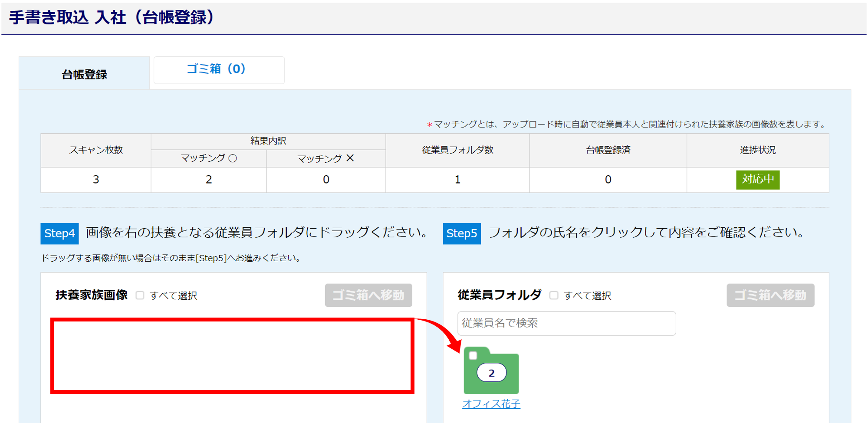Click the empty red-outlined dependent image area

click(x=232, y=356)
